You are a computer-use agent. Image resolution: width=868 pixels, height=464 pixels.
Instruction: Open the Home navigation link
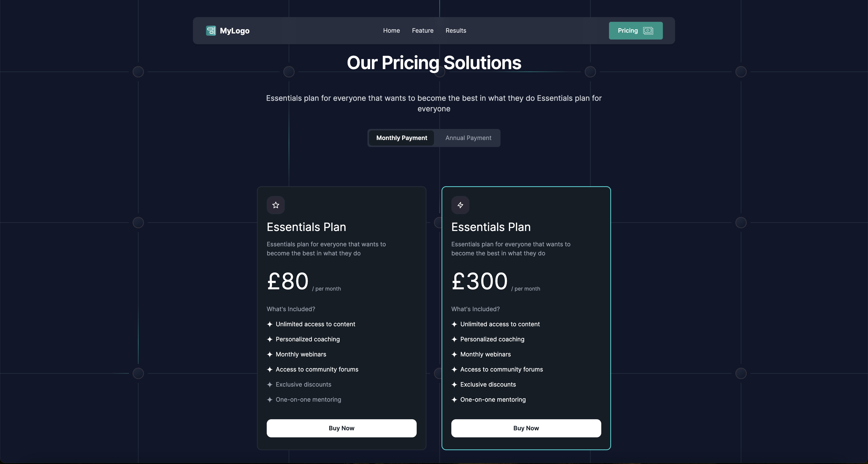391,31
